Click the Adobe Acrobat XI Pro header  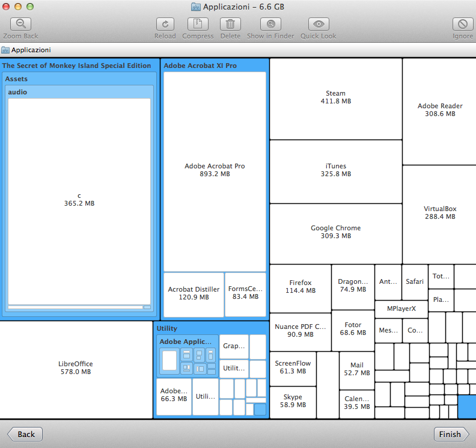pos(200,66)
